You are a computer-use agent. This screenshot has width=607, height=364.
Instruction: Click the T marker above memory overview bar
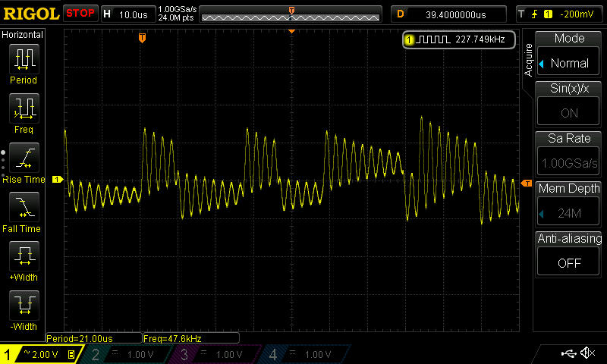click(291, 10)
